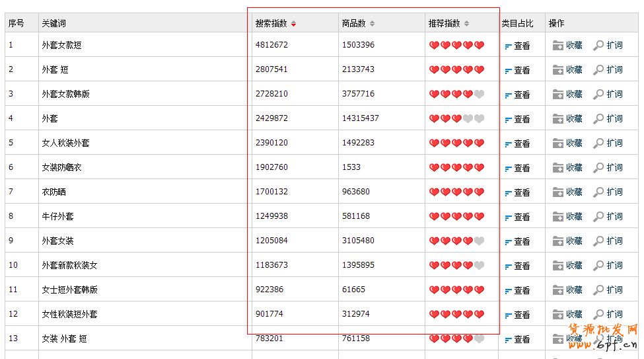The height and width of the screenshot is (359, 644).
Task: Click 查看 for keyword 外套
Action: (x=521, y=119)
